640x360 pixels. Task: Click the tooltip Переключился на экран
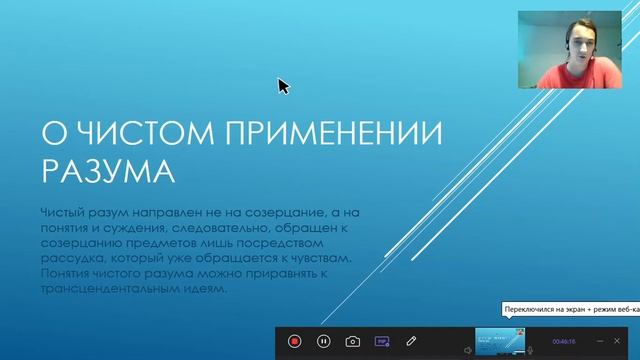pyautogui.click(x=571, y=309)
